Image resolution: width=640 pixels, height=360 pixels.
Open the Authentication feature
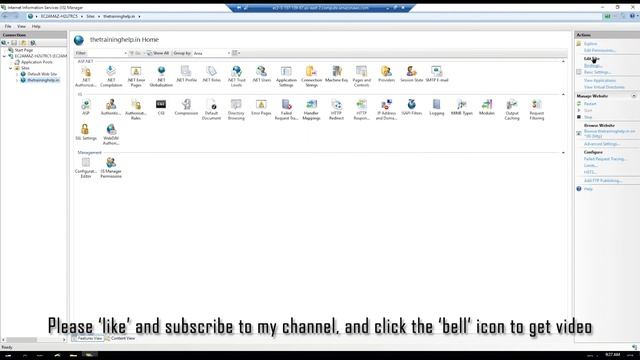click(x=111, y=107)
